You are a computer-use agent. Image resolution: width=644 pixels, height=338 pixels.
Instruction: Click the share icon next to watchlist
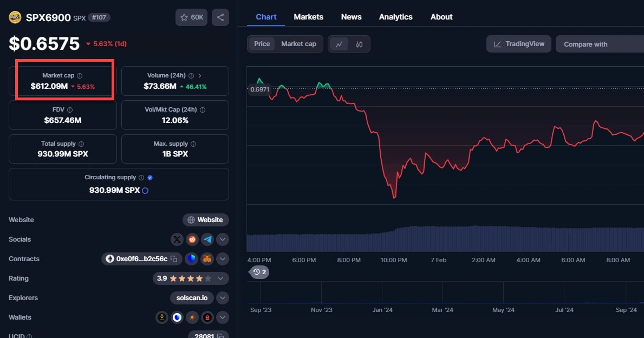pos(220,17)
